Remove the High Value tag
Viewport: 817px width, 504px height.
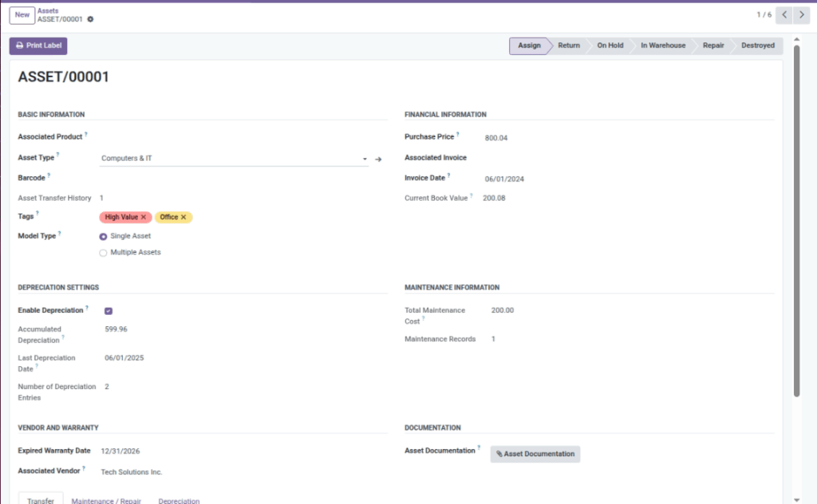pos(144,217)
